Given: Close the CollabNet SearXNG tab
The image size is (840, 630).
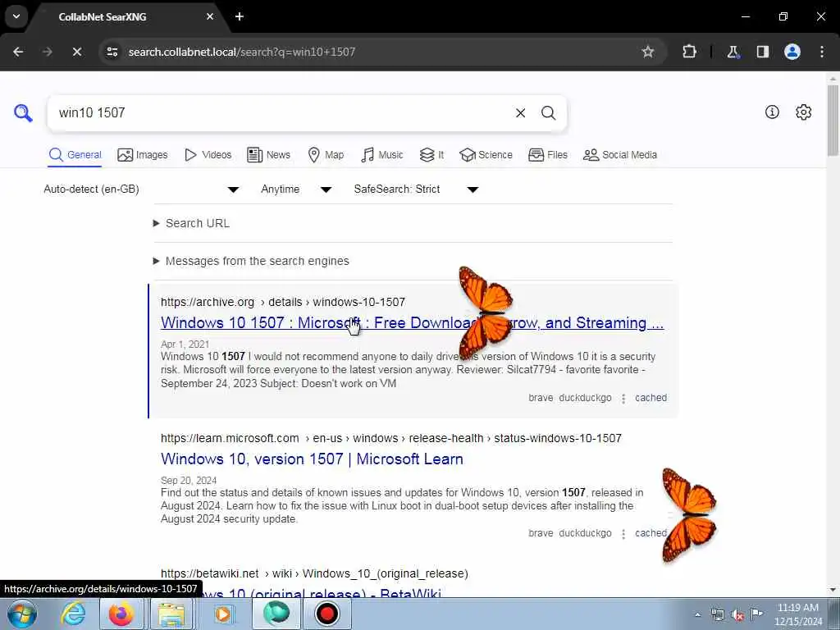Looking at the screenshot, I should [x=210, y=16].
